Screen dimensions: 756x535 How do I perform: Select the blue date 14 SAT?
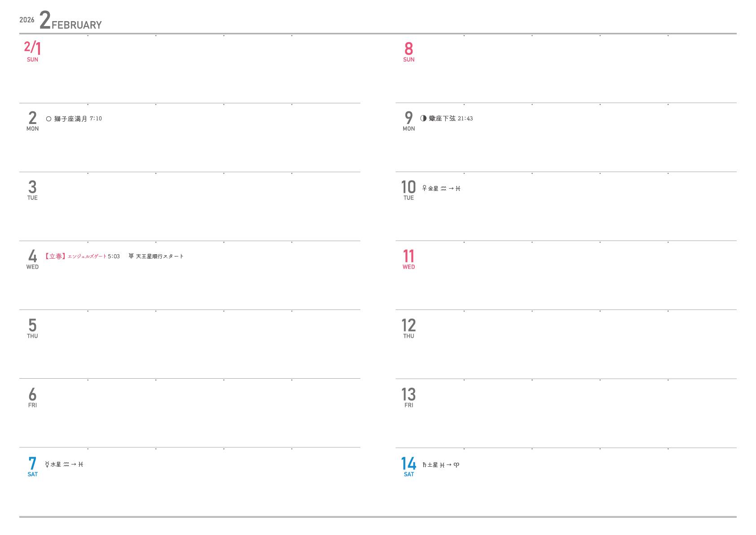[409, 467]
